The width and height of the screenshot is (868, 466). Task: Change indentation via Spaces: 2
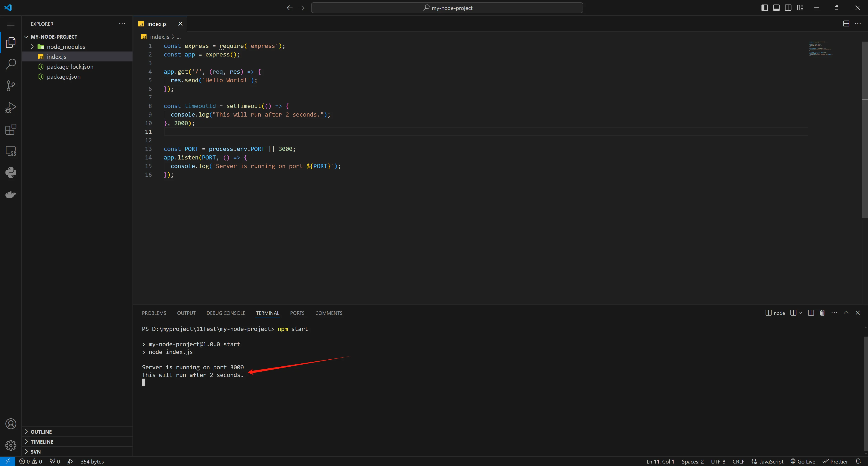[x=693, y=461]
